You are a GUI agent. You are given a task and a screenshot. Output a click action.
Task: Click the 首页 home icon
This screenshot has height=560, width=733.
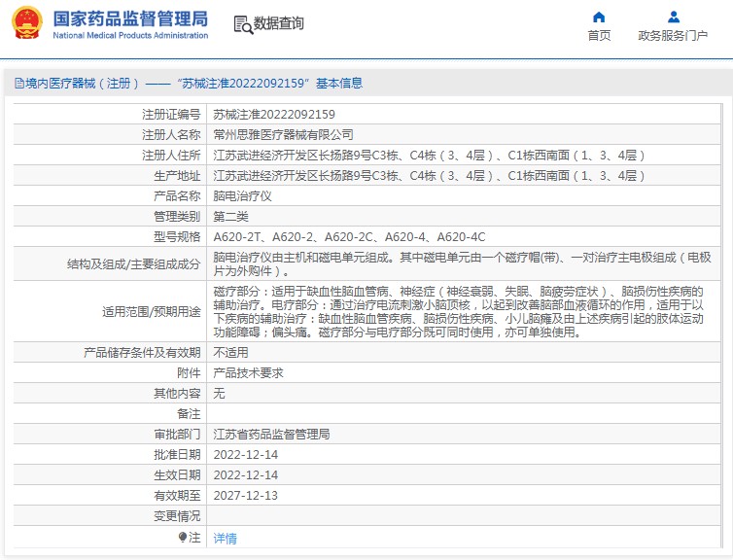click(599, 17)
